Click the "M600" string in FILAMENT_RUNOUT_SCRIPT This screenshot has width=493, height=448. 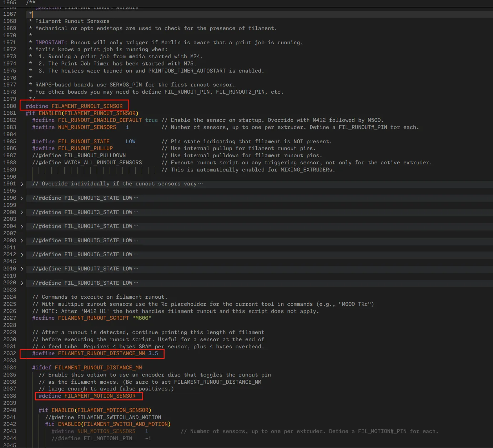click(x=142, y=318)
